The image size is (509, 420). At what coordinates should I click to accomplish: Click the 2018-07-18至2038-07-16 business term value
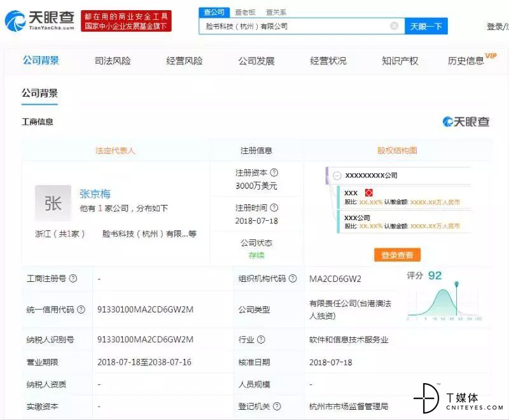(144, 362)
